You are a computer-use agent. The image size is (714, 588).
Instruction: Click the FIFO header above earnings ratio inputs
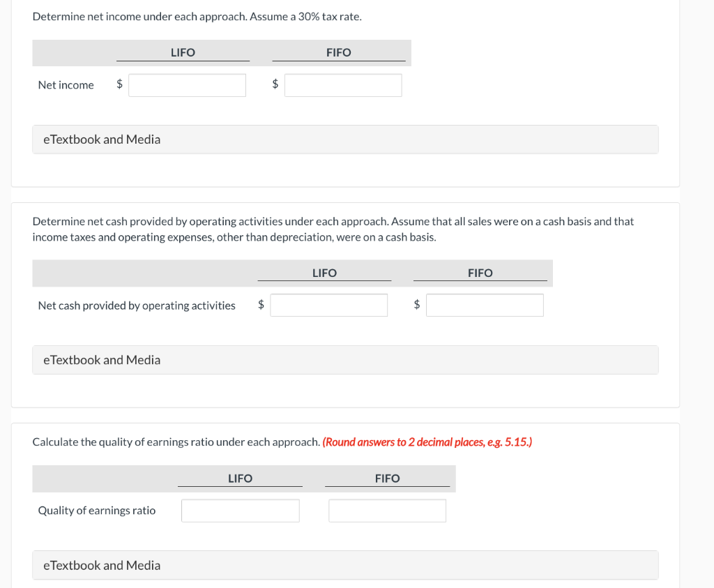pos(388,478)
